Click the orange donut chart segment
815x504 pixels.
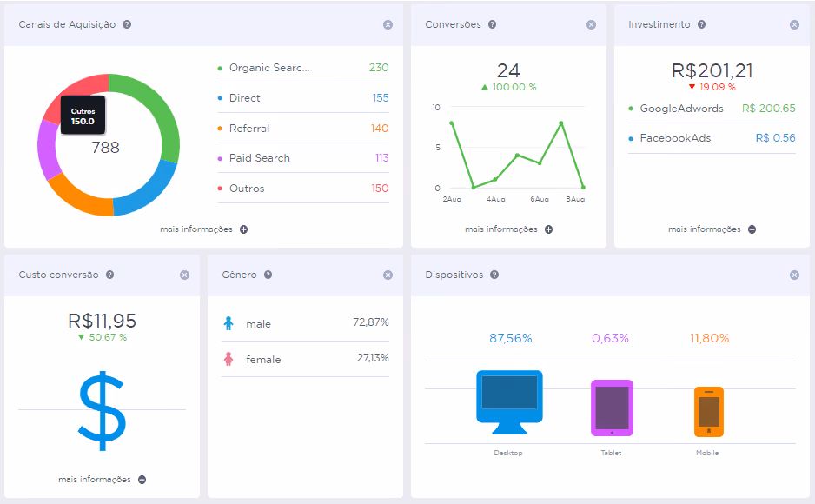point(77,198)
